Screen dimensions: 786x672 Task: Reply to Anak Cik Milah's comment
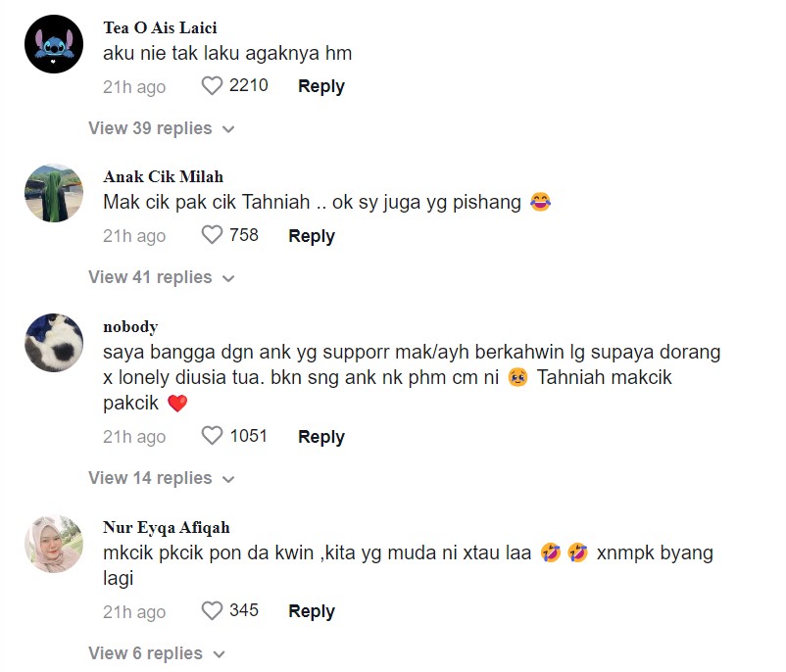(x=312, y=236)
